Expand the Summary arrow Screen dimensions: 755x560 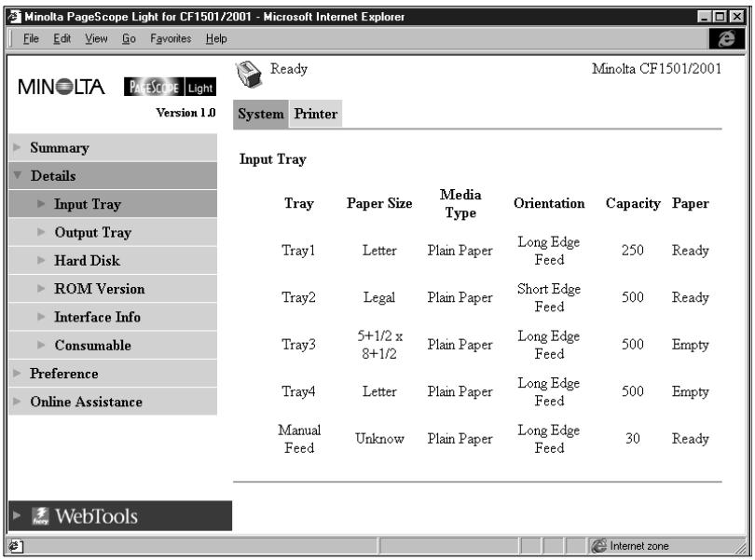coord(17,147)
